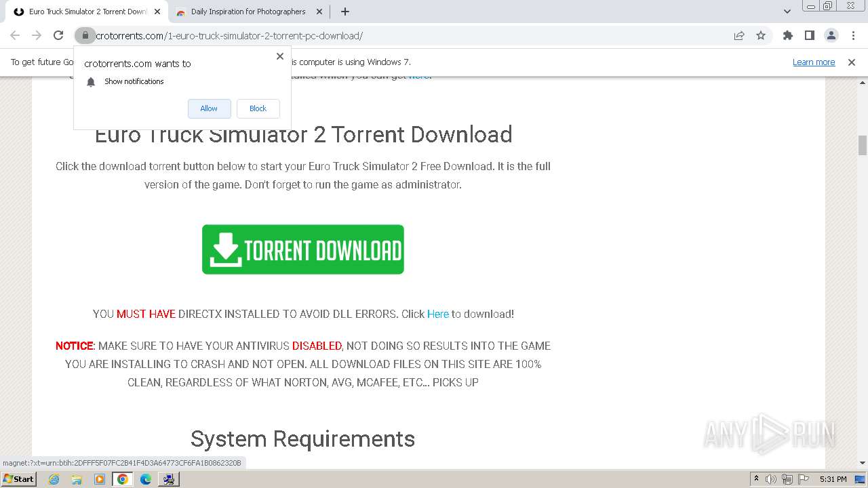This screenshot has width=868, height=488.
Task: Dismiss the Windows 7 infobar
Action: click(851, 62)
